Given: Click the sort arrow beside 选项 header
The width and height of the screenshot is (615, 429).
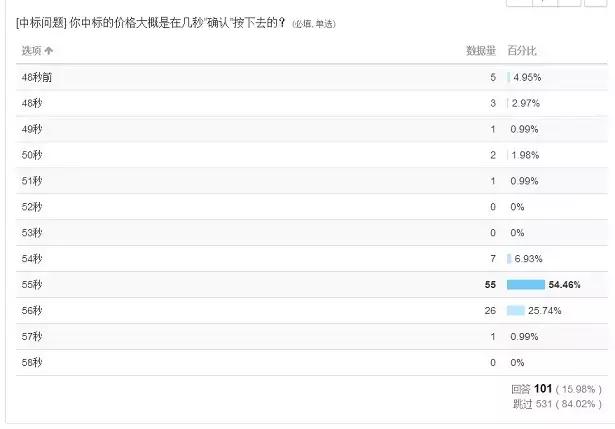Looking at the screenshot, I should click(49, 50).
